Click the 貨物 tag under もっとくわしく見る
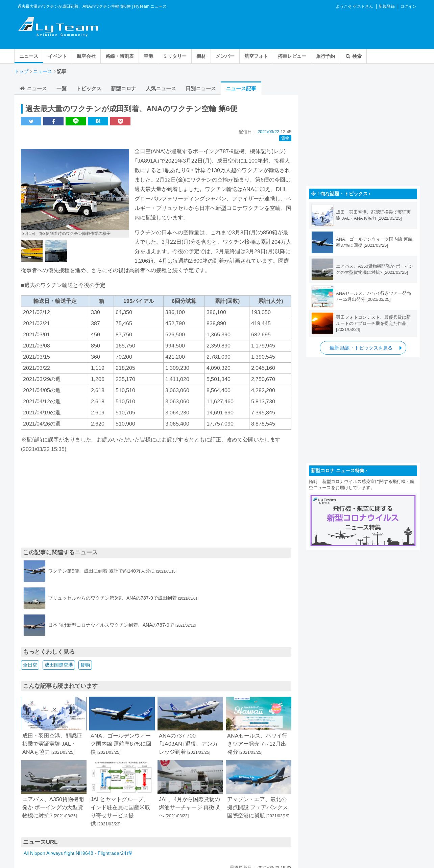434x868 pixels. [85, 665]
